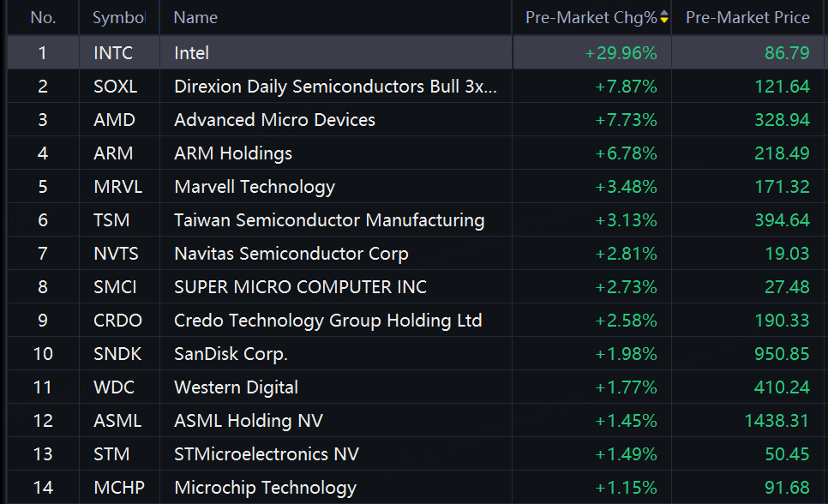Click the No. column header

tap(43, 18)
